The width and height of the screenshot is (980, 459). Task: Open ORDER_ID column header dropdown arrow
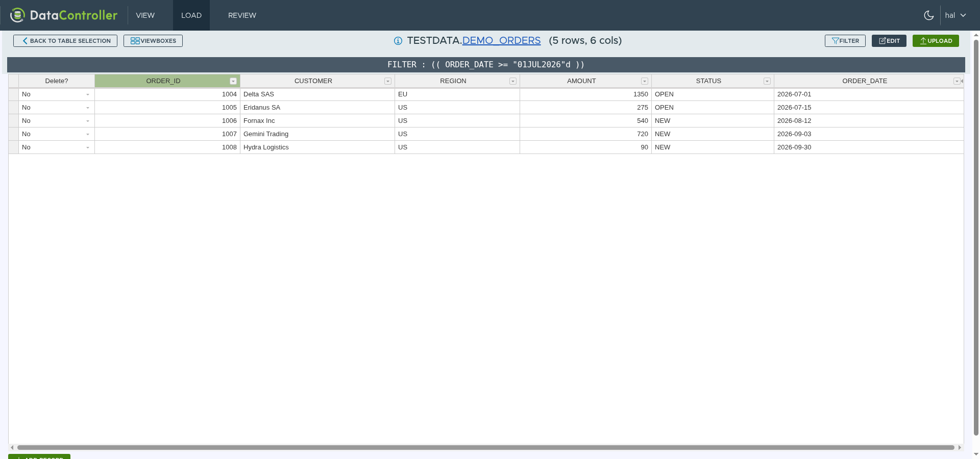(233, 81)
